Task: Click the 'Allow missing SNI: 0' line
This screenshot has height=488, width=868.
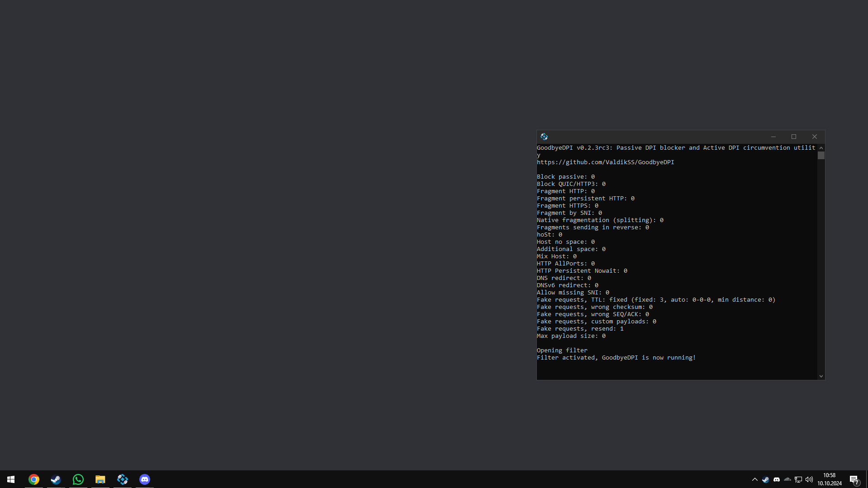Action: [x=573, y=293]
